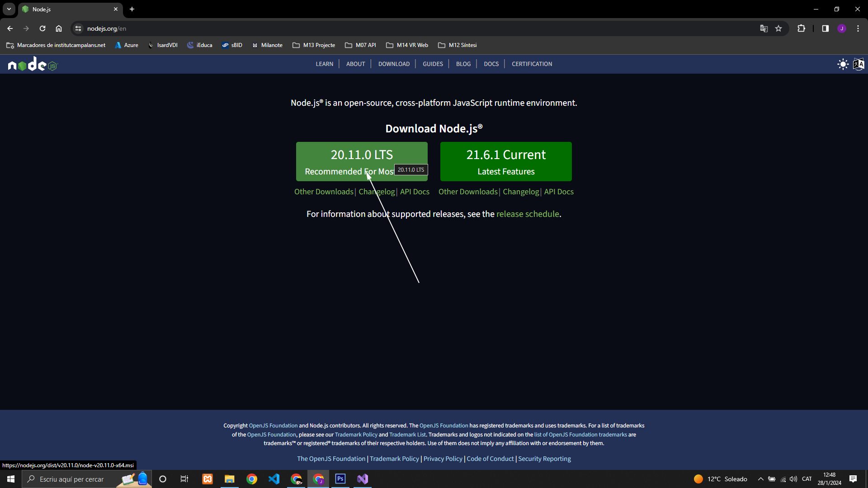Screen dimensions: 868x488
Task: Toggle the light/dark theme sun icon
Action: point(843,64)
